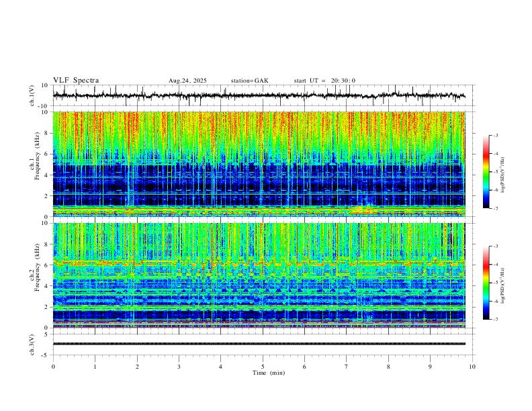Click the 10 minute tick on time axis

[x=472, y=367]
